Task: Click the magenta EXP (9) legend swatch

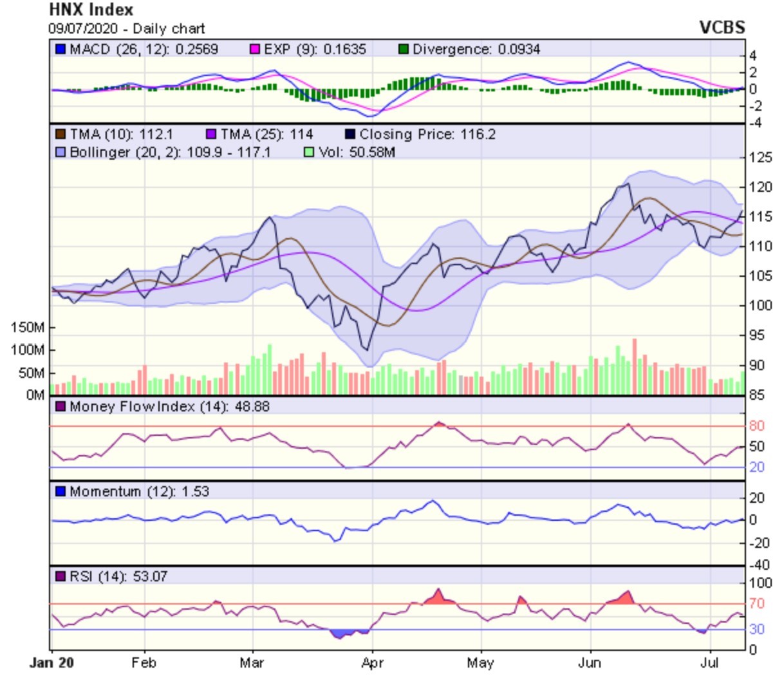Action: click(x=255, y=49)
